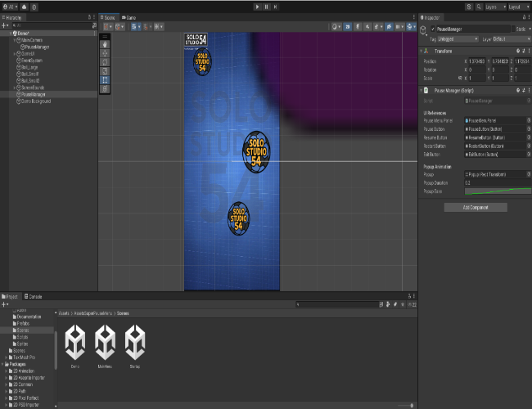Open the Prefabs folder in Project tree
The image size is (532, 409).
[23, 324]
